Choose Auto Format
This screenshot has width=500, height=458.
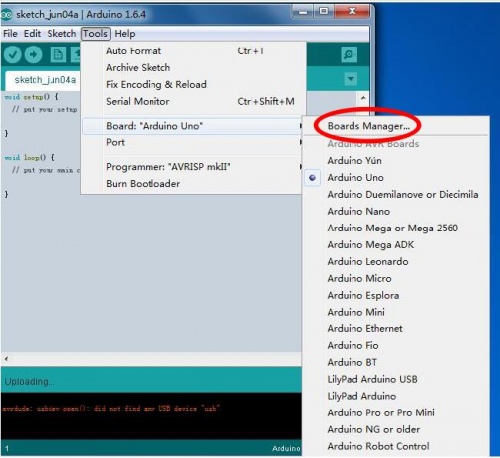pos(193,51)
